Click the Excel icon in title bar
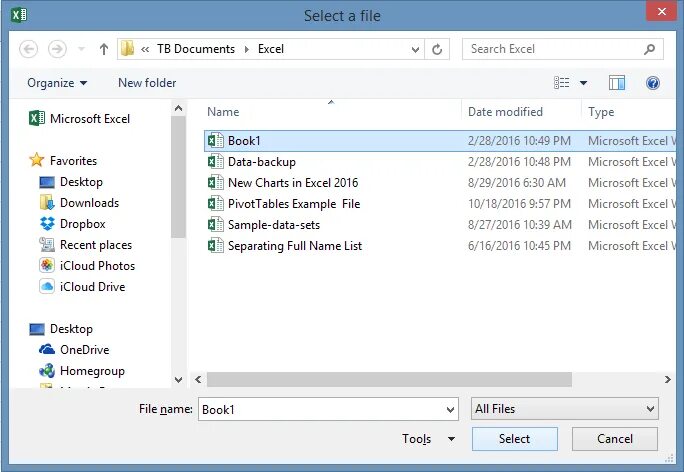This screenshot has width=684, height=472. (x=19, y=15)
